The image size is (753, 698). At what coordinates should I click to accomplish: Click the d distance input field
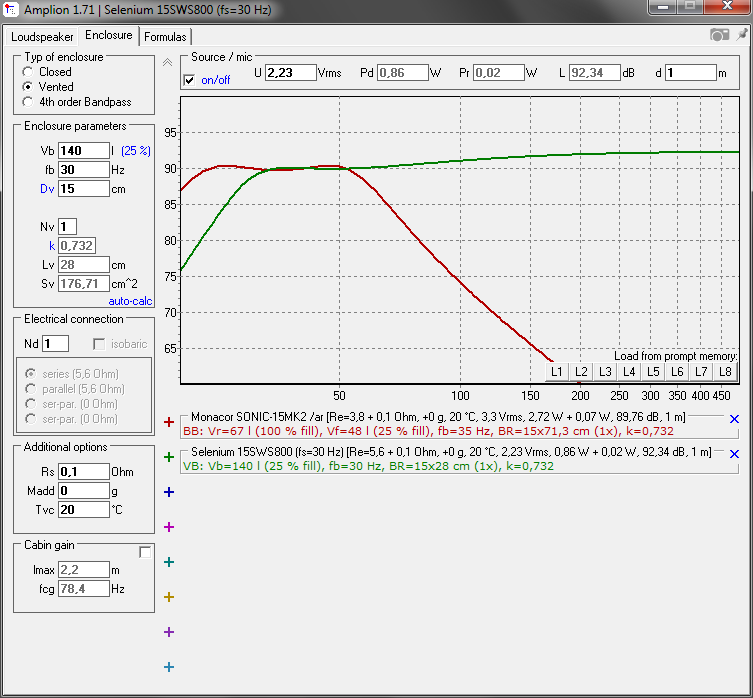pos(691,73)
